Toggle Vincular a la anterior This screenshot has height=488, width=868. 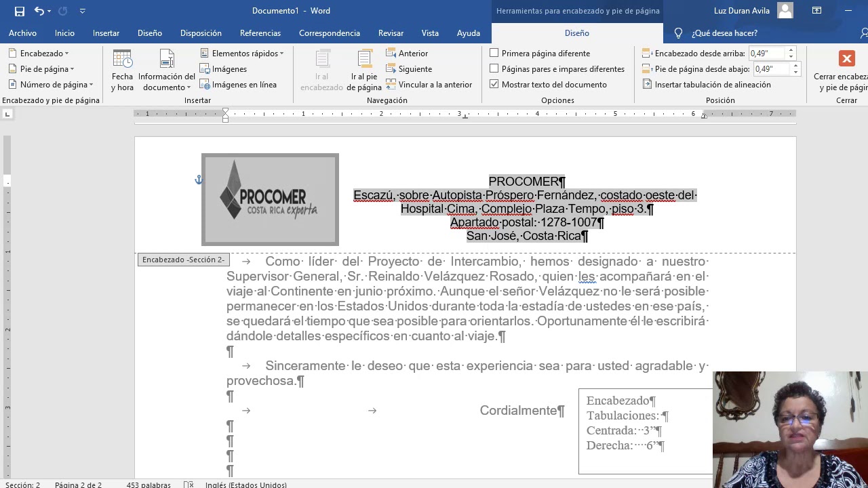(x=429, y=85)
